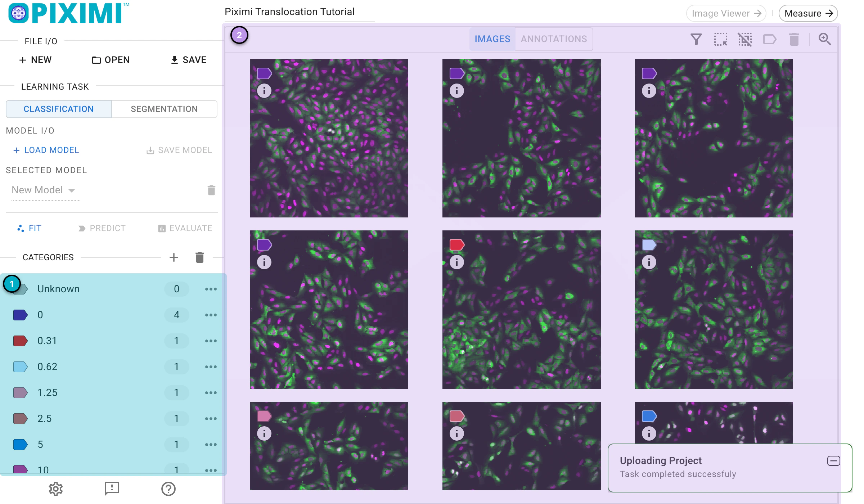Click the filter images funnel icon

point(696,39)
